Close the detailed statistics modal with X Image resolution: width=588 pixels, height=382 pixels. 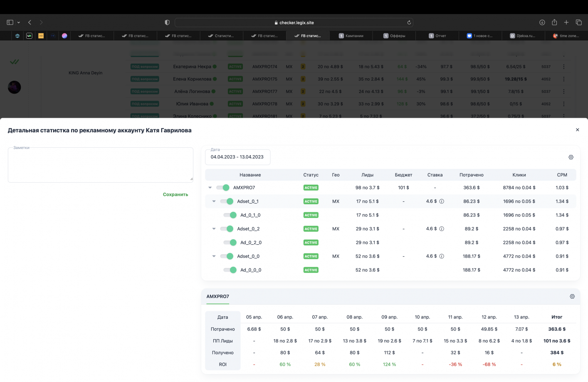click(x=577, y=130)
